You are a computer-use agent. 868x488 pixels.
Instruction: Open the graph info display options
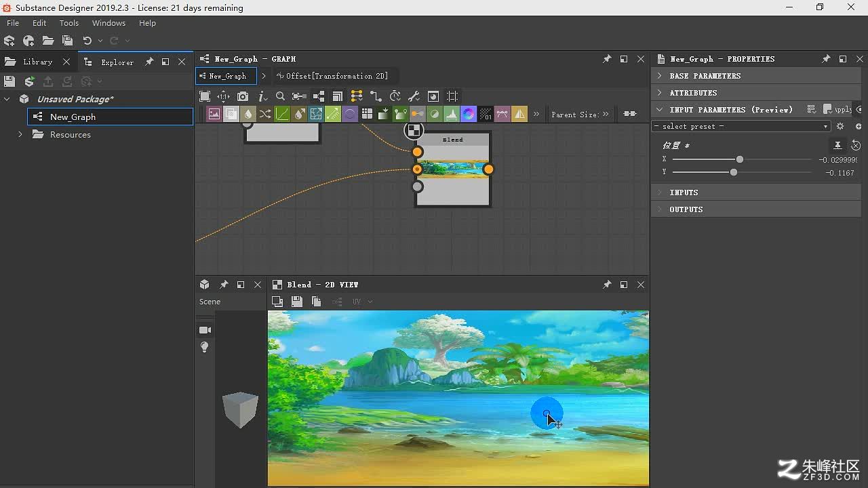(263, 96)
